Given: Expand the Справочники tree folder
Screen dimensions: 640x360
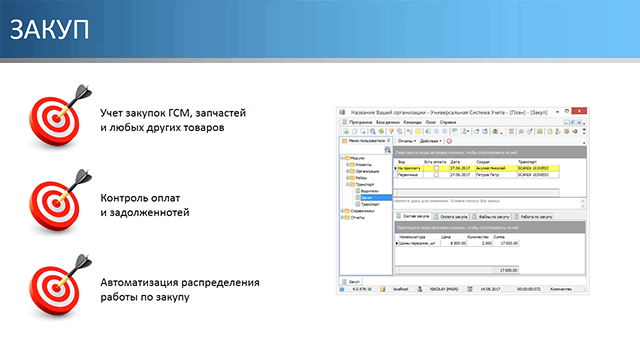Looking at the screenshot, I should tap(342, 211).
